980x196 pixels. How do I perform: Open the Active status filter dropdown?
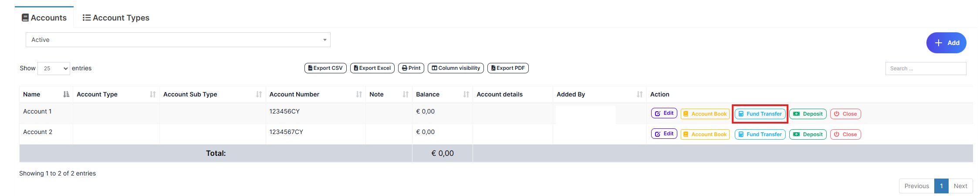(x=178, y=40)
